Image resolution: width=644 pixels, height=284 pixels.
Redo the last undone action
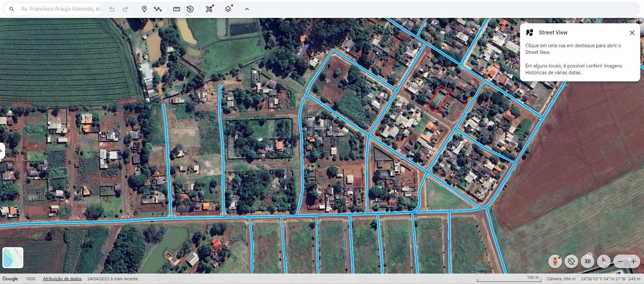click(125, 9)
